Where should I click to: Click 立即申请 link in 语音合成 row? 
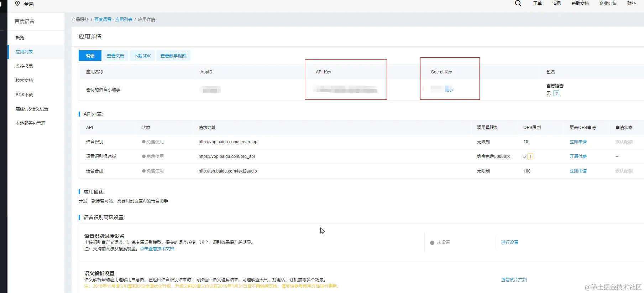click(578, 171)
